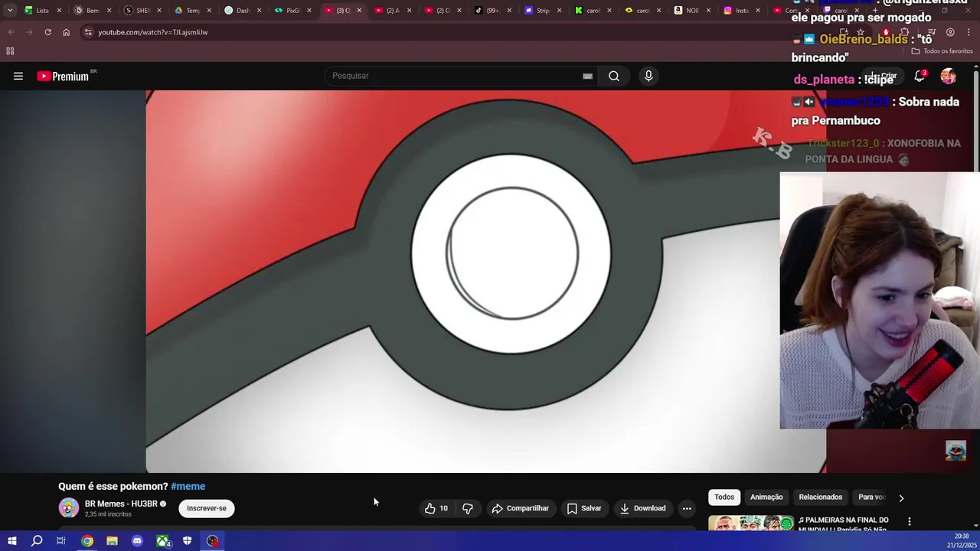Click the Compartilhar share button
The width and height of the screenshot is (980, 551).
(x=521, y=508)
